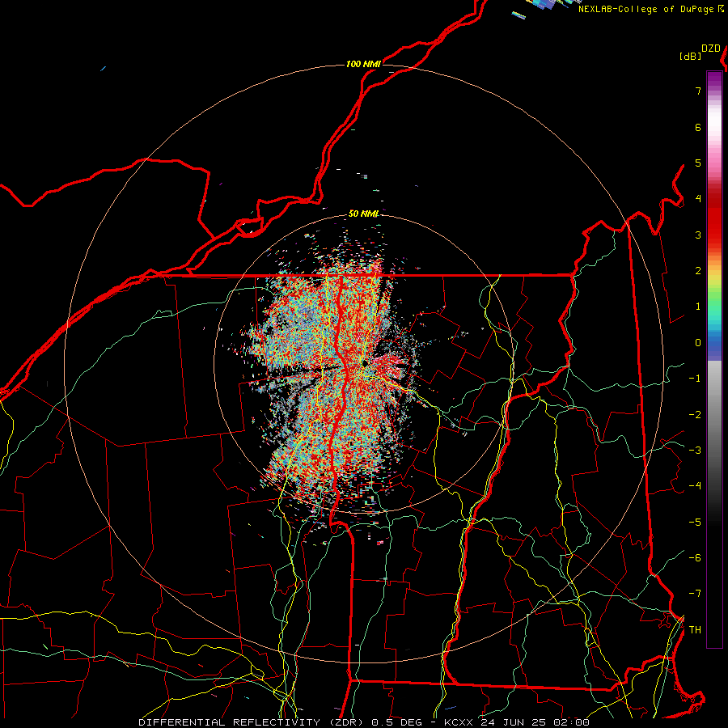Click the KCXX radar site identifier

459,722
